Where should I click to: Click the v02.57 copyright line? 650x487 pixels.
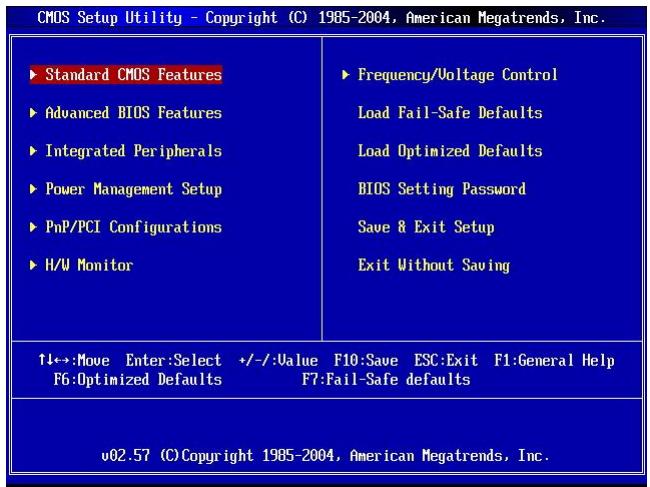pyautogui.click(x=325, y=456)
